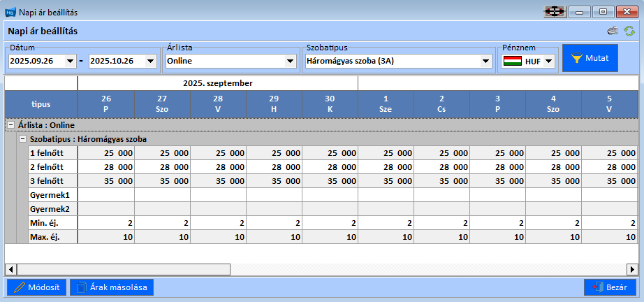
Task: Collapse the Szobatipus : Háromágyas szoba group
Action: pyautogui.click(x=23, y=138)
